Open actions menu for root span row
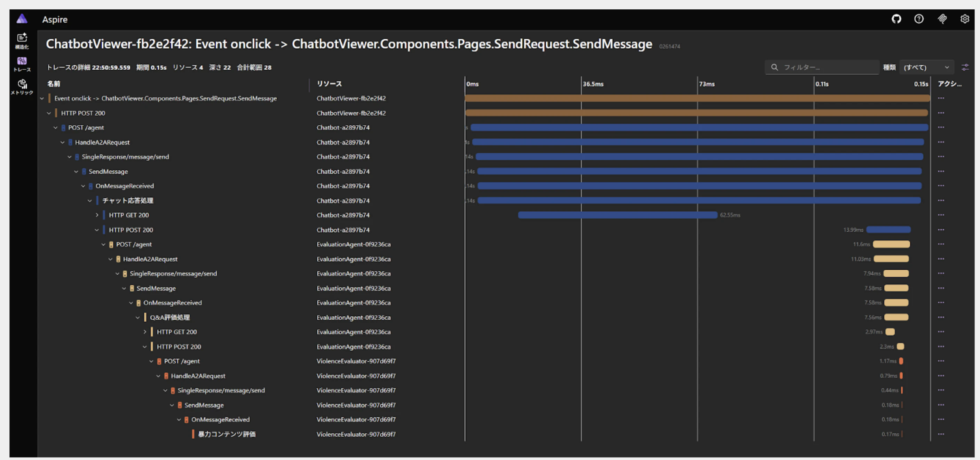980x460 pixels. 941,98
